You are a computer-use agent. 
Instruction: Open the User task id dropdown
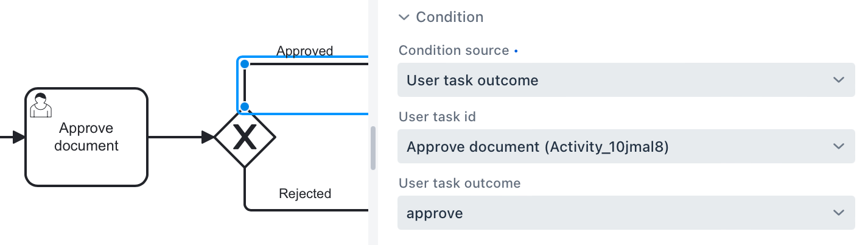626,146
